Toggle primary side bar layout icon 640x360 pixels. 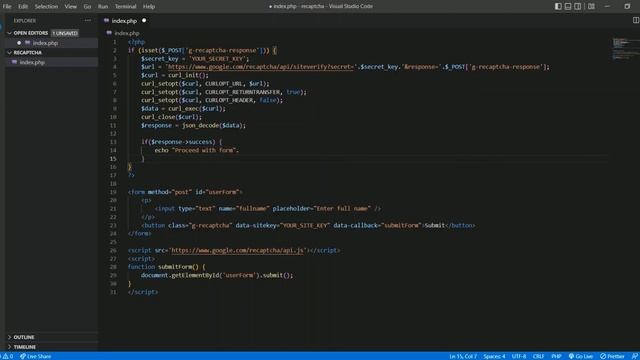click(x=558, y=7)
